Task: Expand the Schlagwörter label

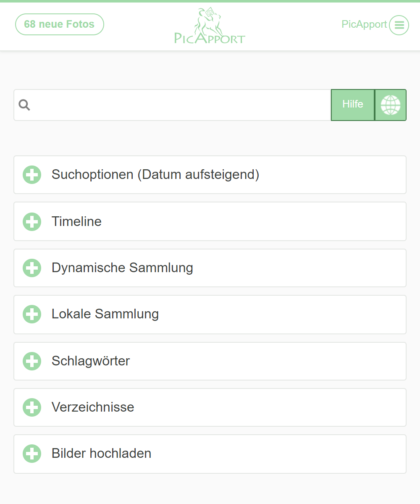Action: coord(91,361)
